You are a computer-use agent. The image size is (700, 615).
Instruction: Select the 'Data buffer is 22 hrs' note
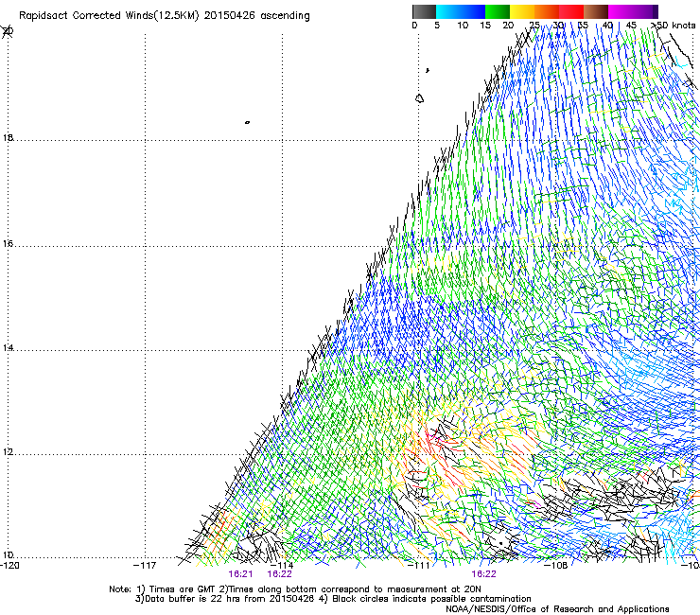click(x=189, y=599)
